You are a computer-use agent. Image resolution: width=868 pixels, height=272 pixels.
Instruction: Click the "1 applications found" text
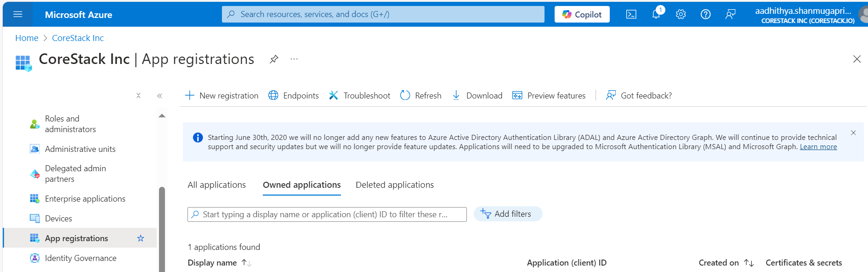pos(224,247)
